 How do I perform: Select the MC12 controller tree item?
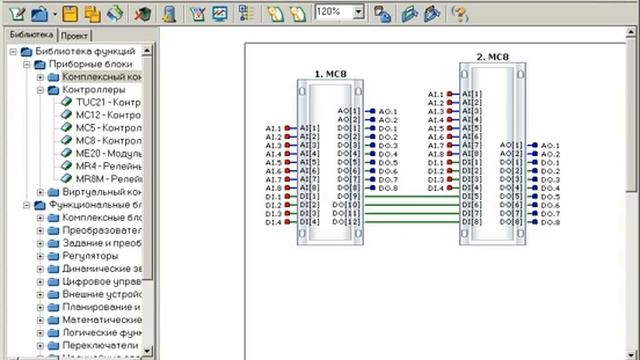[x=108, y=115]
